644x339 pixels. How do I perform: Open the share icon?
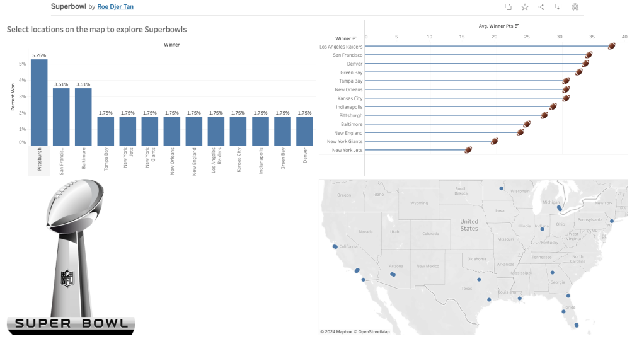click(x=541, y=7)
